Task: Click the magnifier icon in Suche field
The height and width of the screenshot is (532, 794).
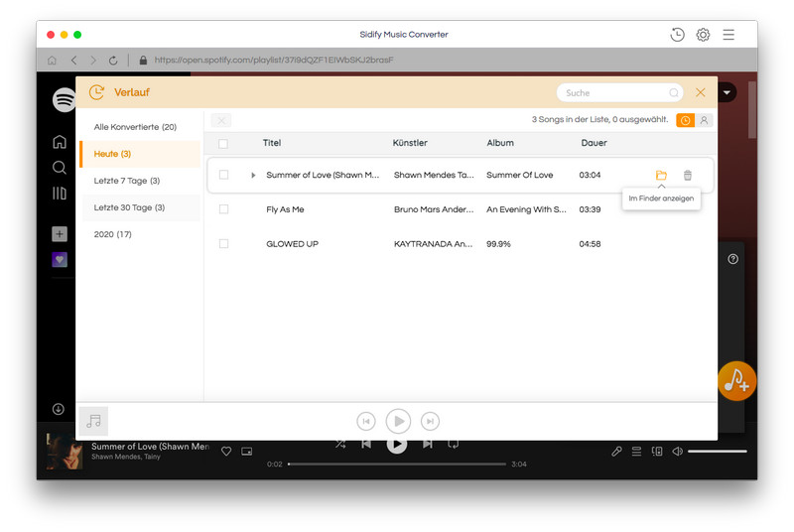Action: coord(674,92)
